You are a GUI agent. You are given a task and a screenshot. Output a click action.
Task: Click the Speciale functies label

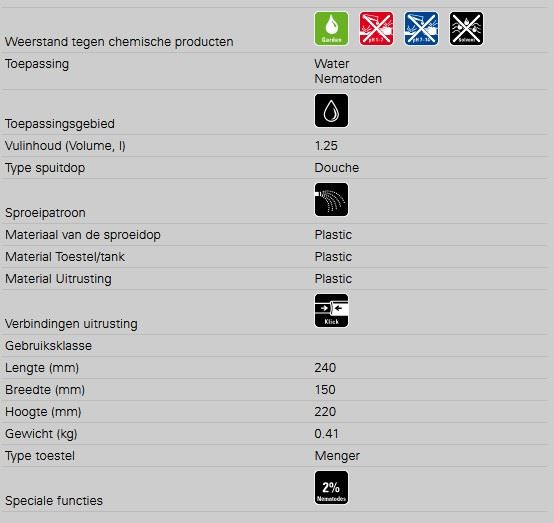54,501
